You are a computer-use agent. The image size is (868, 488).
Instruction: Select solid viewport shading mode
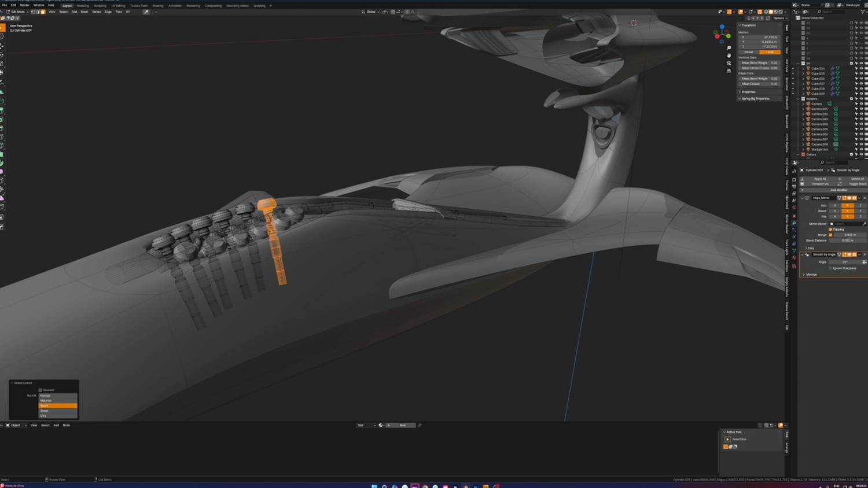(x=771, y=12)
